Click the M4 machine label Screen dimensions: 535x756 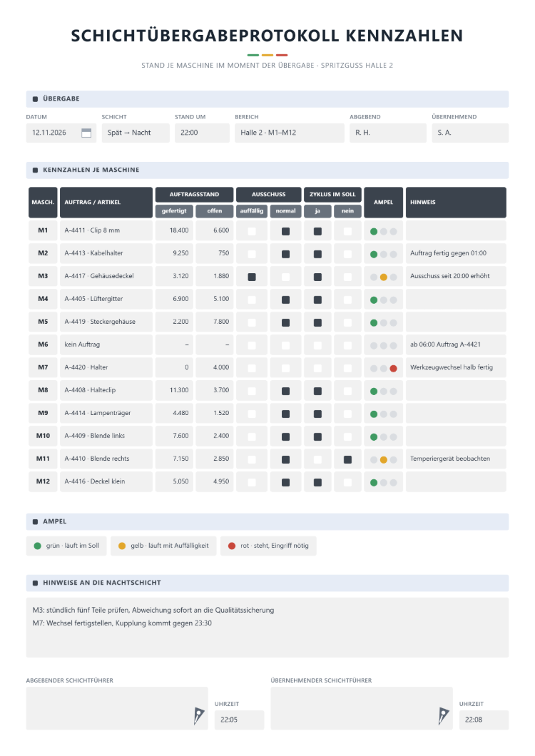pyautogui.click(x=43, y=299)
